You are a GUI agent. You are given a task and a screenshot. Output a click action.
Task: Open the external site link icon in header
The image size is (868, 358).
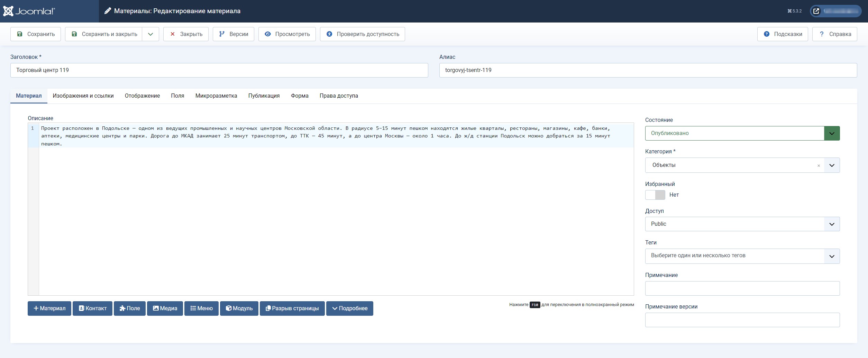click(816, 11)
